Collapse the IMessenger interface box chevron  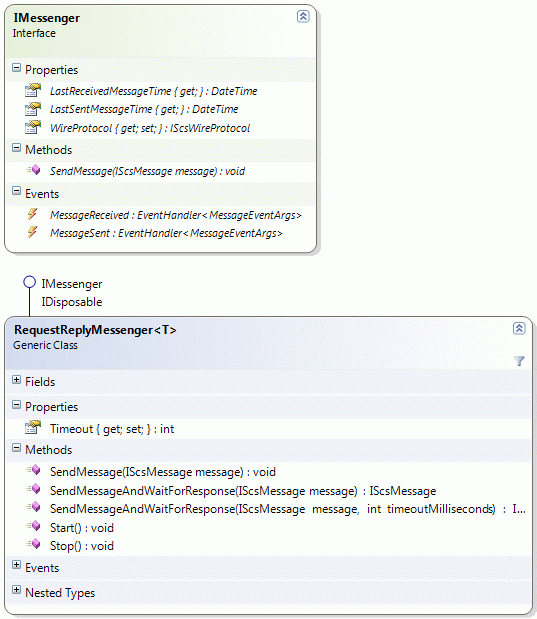(303, 17)
